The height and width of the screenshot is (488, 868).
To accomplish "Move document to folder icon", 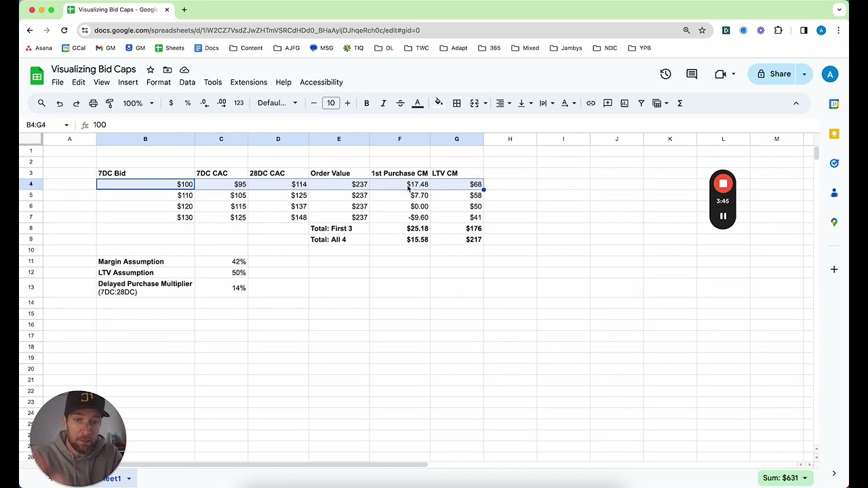I will pyautogui.click(x=167, y=69).
